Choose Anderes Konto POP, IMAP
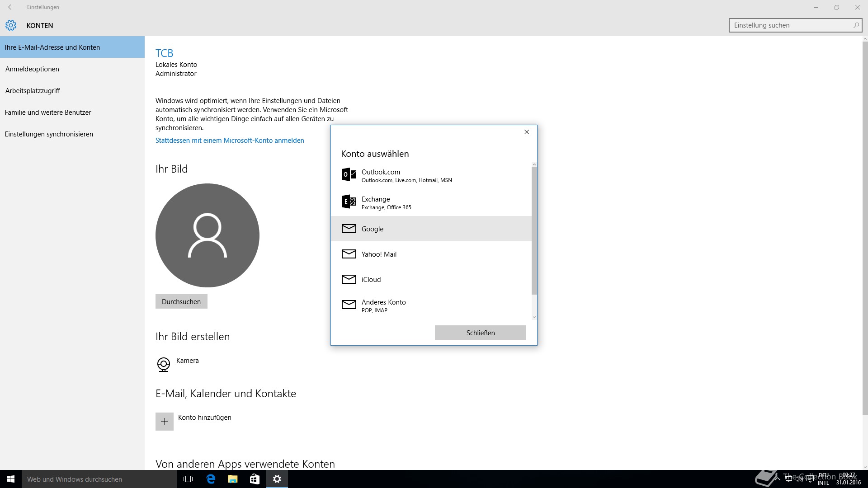The image size is (868, 488). click(x=431, y=305)
